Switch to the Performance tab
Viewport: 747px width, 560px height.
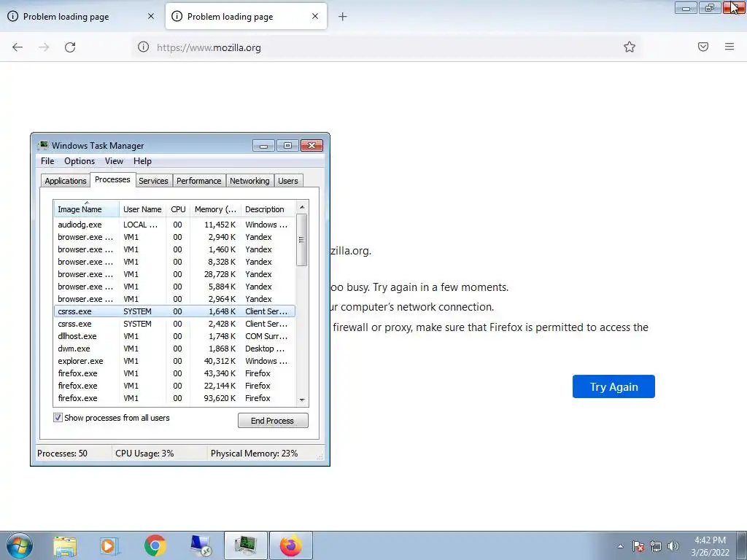pos(198,181)
